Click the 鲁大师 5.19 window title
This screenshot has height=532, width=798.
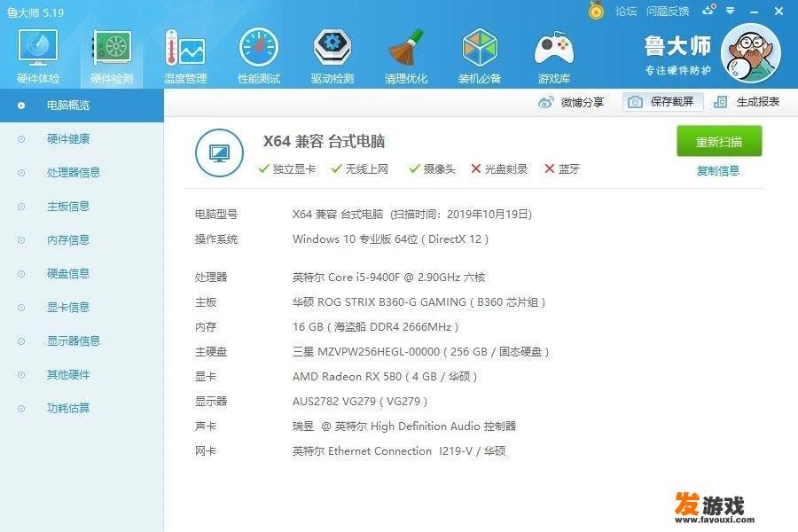point(35,12)
